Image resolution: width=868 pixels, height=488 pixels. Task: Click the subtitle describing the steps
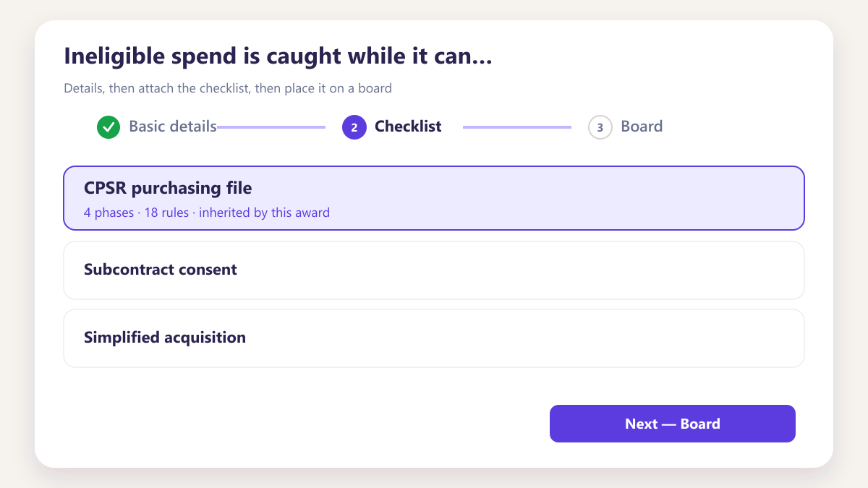228,88
